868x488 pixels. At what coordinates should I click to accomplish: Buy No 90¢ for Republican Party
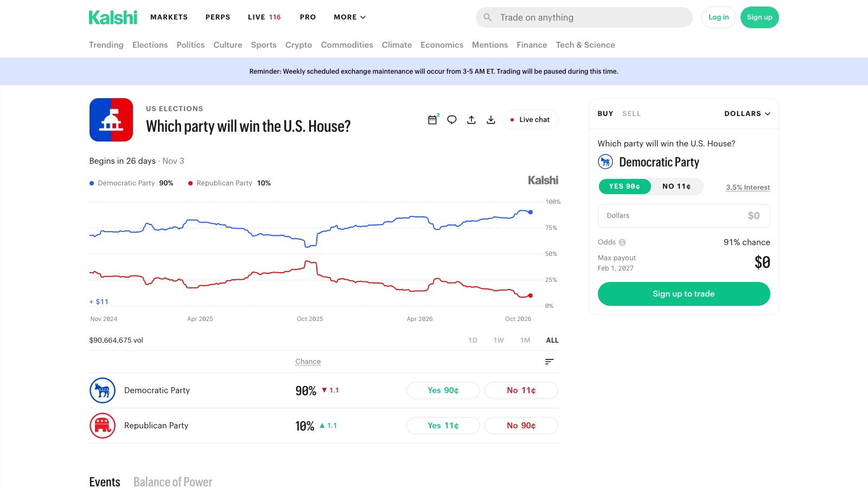(521, 426)
